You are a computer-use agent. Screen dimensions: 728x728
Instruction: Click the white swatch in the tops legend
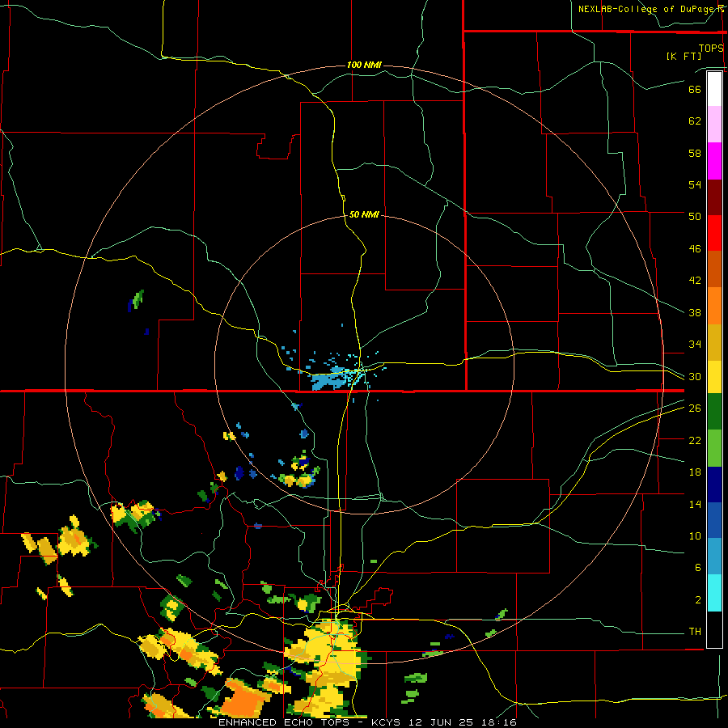(714, 89)
